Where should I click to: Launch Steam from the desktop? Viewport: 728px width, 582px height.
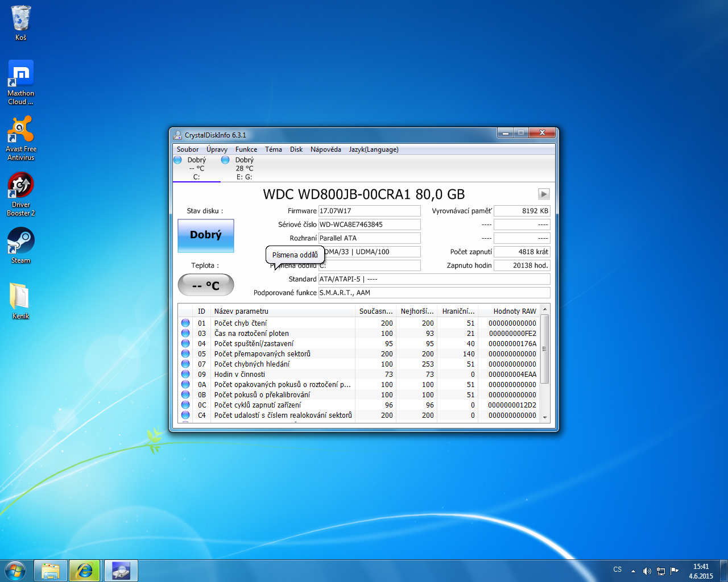coord(20,245)
